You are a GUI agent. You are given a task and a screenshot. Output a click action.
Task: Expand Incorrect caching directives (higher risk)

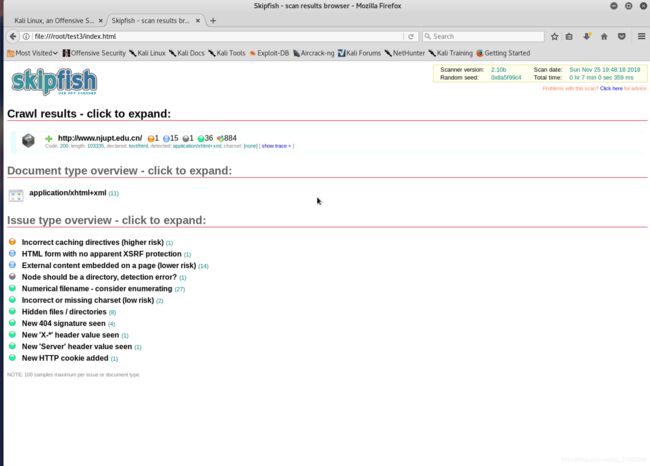(92, 243)
